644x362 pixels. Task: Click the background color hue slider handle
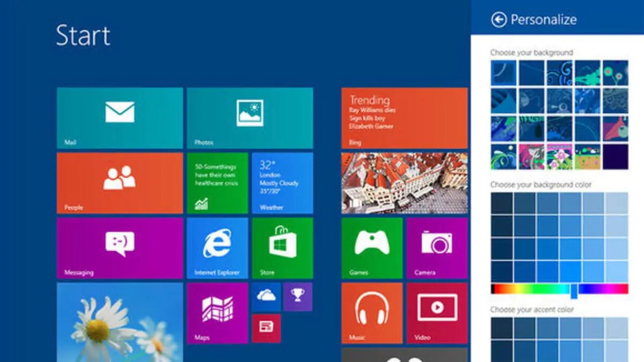(x=574, y=290)
